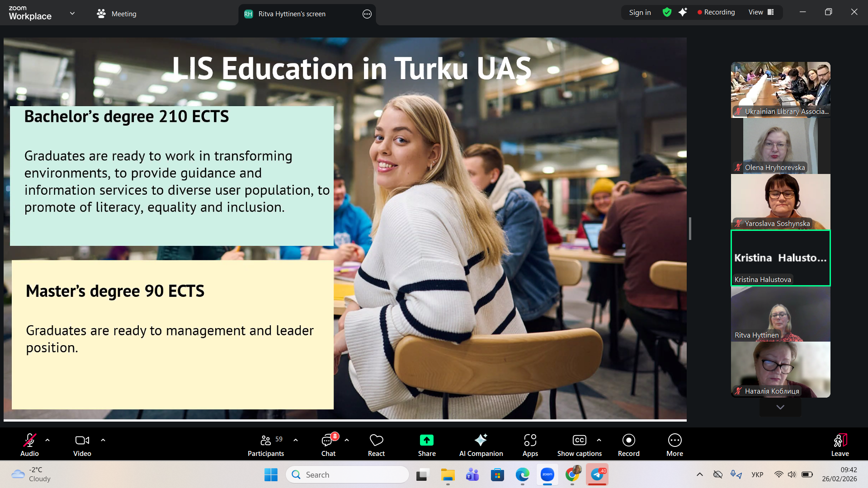Viewport: 868px width, 488px height.
Task: Open the Participants list
Action: [x=266, y=445]
